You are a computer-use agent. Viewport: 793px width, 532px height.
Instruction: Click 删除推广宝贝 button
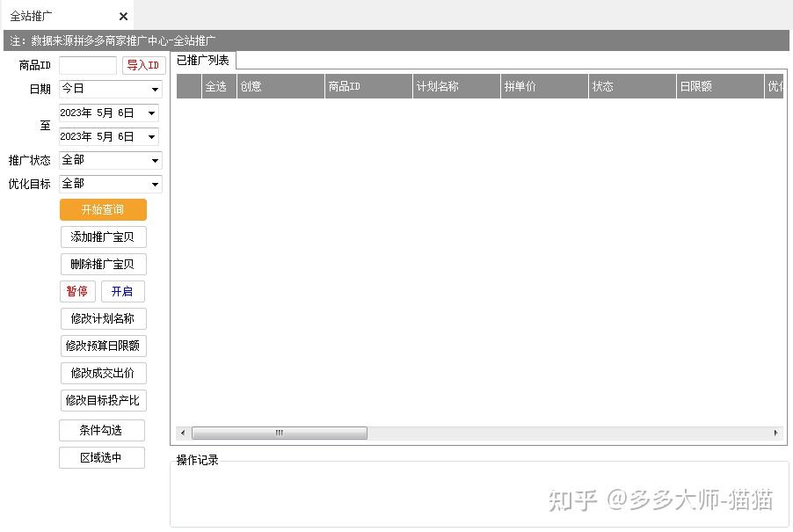tap(103, 264)
